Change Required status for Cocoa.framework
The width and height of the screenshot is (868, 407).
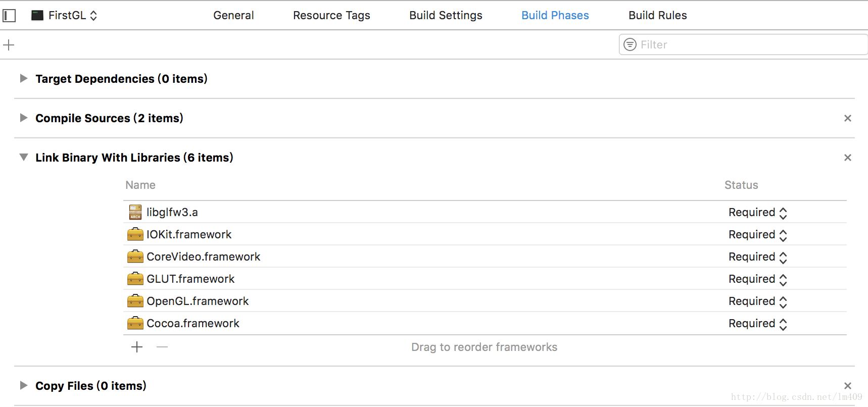click(758, 324)
